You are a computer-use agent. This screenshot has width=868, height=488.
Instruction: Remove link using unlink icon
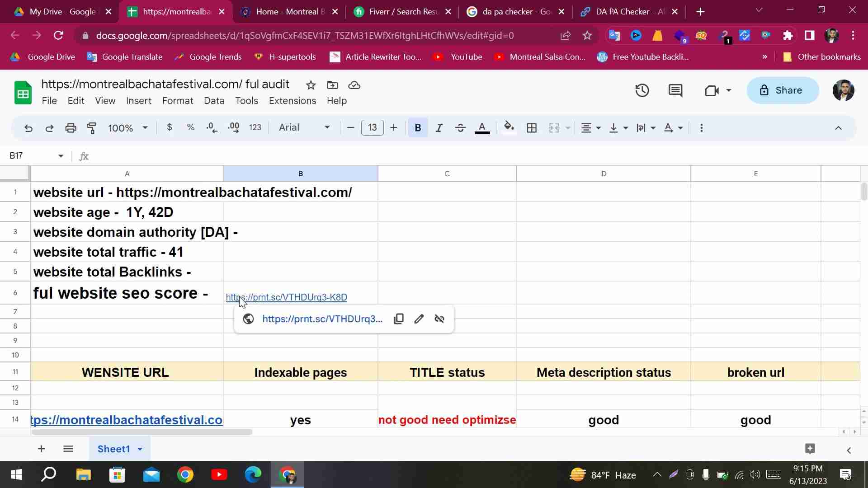coord(439,319)
